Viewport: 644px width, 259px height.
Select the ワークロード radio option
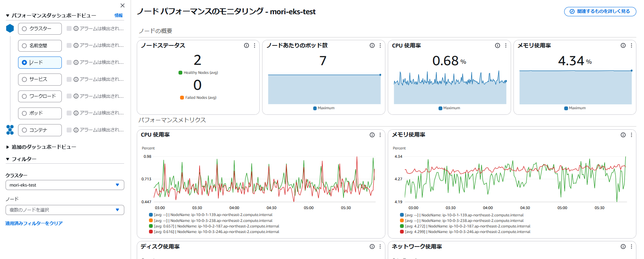[24, 96]
